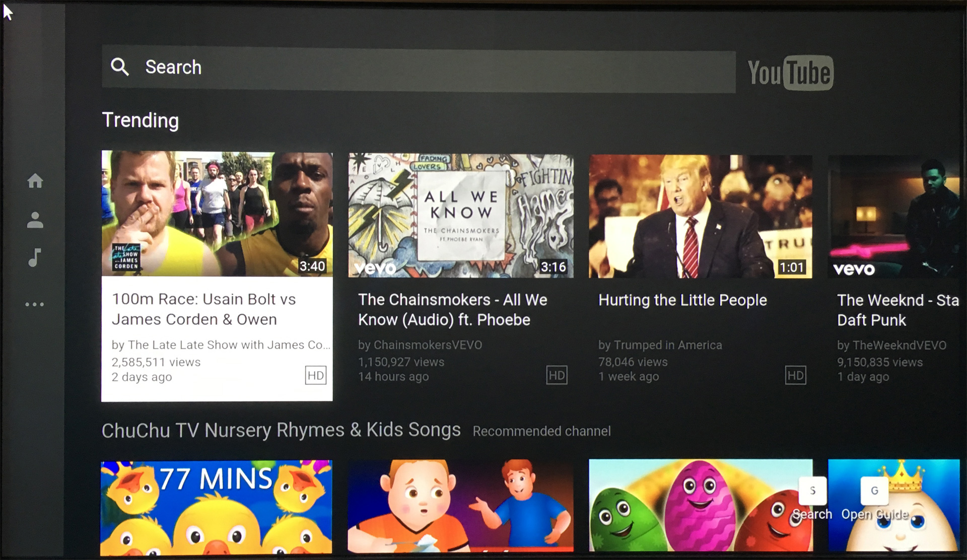Open the Music section note icon
Image resolution: width=967 pixels, height=560 pixels.
point(35,257)
